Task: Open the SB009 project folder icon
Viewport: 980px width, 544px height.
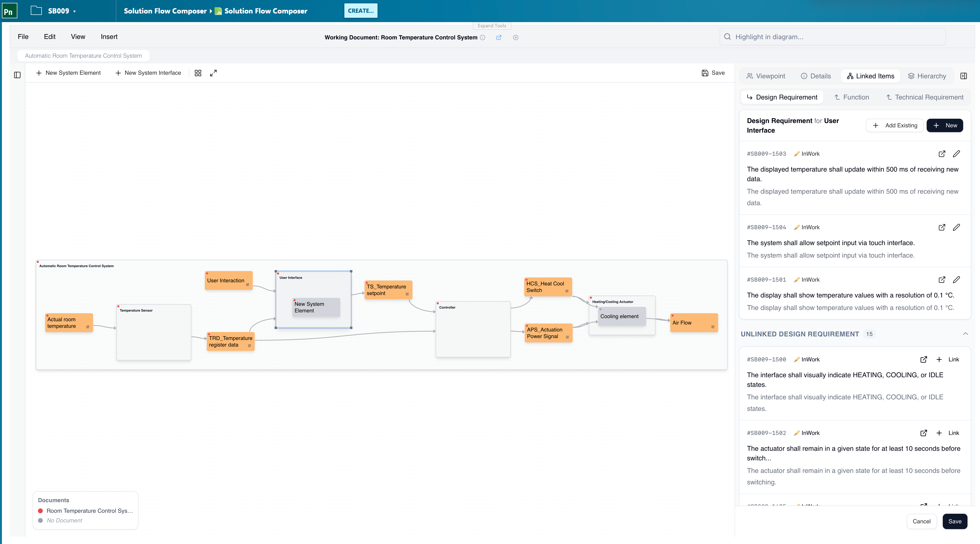Action: coord(36,11)
